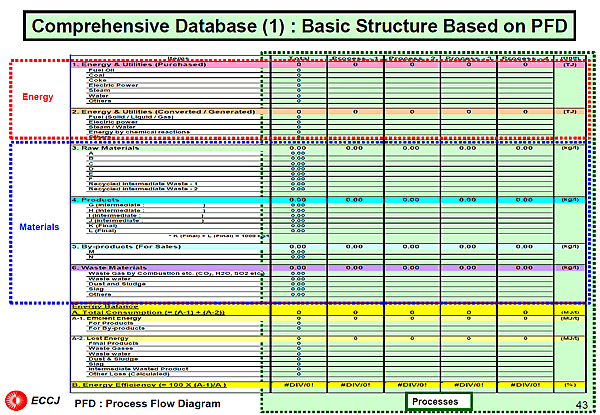Click Process - 3 value in Total Consumption row
This screenshot has width=600, height=415.
pyautogui.click(x=468, y=312)
